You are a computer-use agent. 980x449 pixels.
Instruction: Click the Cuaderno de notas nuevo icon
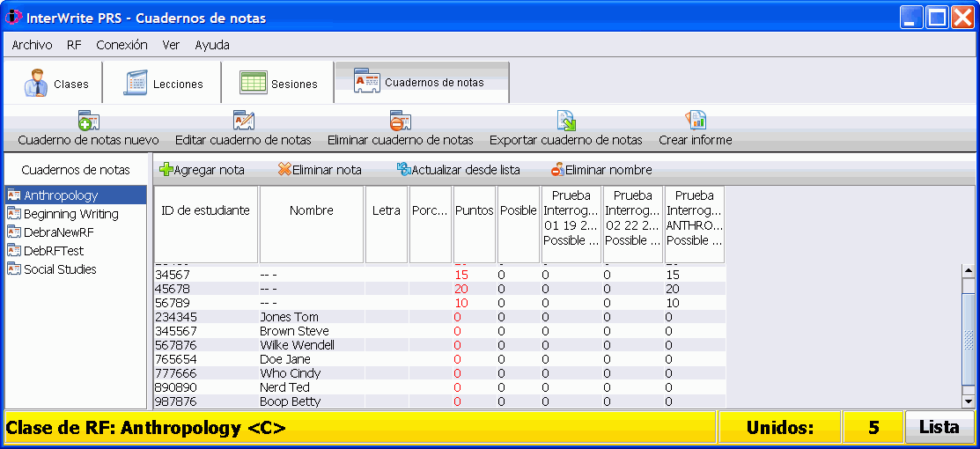click(x=88, y=120)
